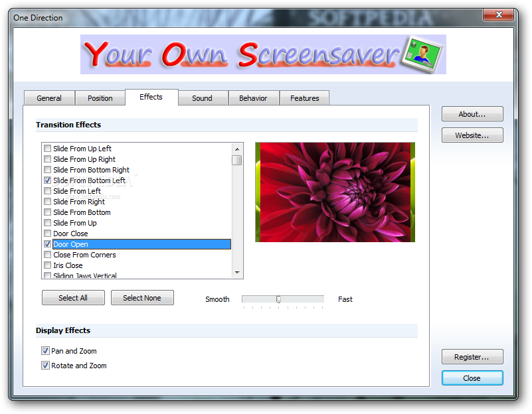This screenshot has height=414, width=532.
Task: Click the Close button at bottom right
Action: (x=472, y=378)
